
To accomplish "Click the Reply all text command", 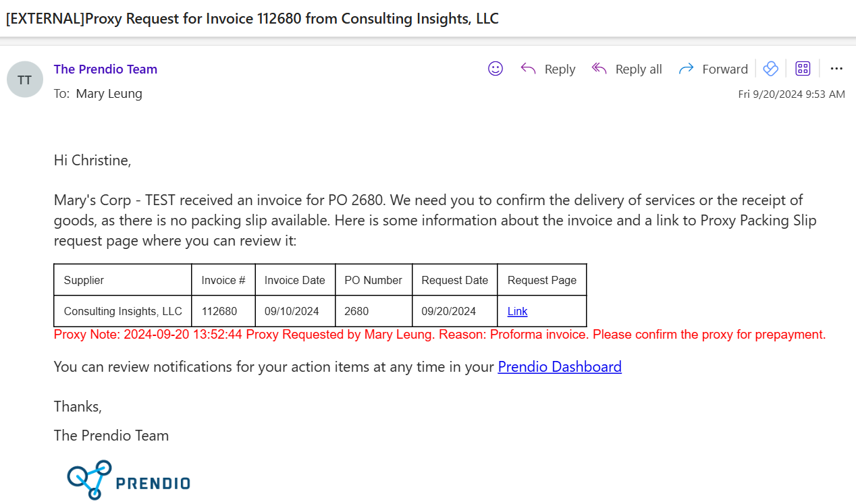I will [638, 68].
